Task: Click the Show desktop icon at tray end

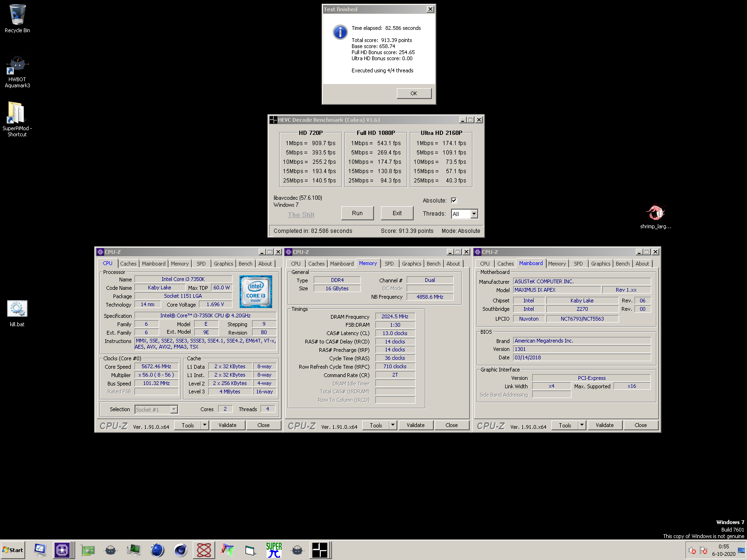Action: (741, 551)
